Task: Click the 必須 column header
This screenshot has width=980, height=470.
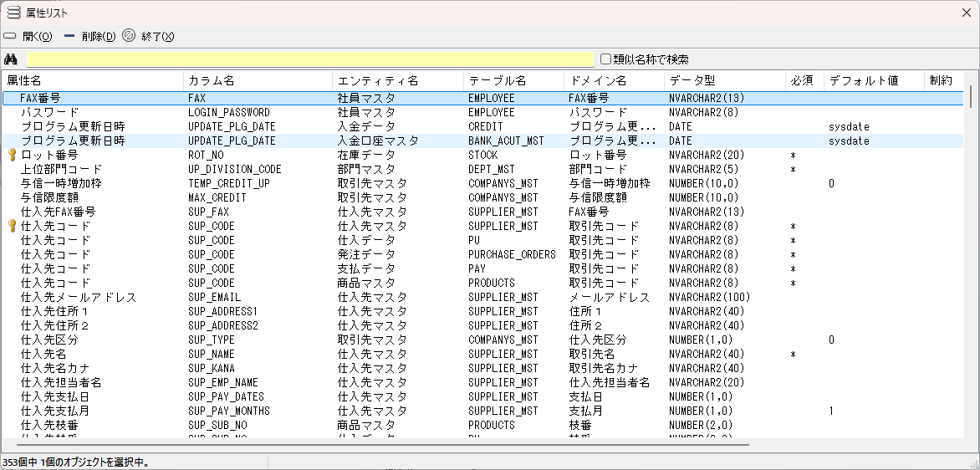Action: (x=805, y=80)
